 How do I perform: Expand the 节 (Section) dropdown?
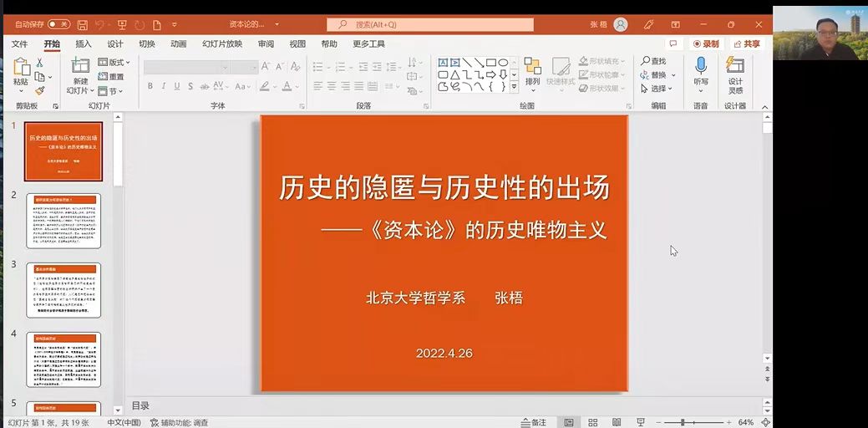[x=110, y=91]
